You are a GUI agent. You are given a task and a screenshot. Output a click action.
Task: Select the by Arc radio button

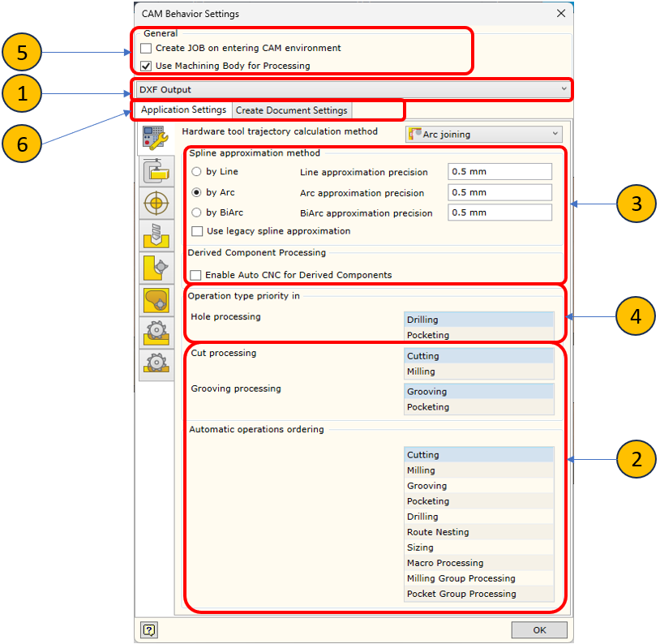[196, 192]
